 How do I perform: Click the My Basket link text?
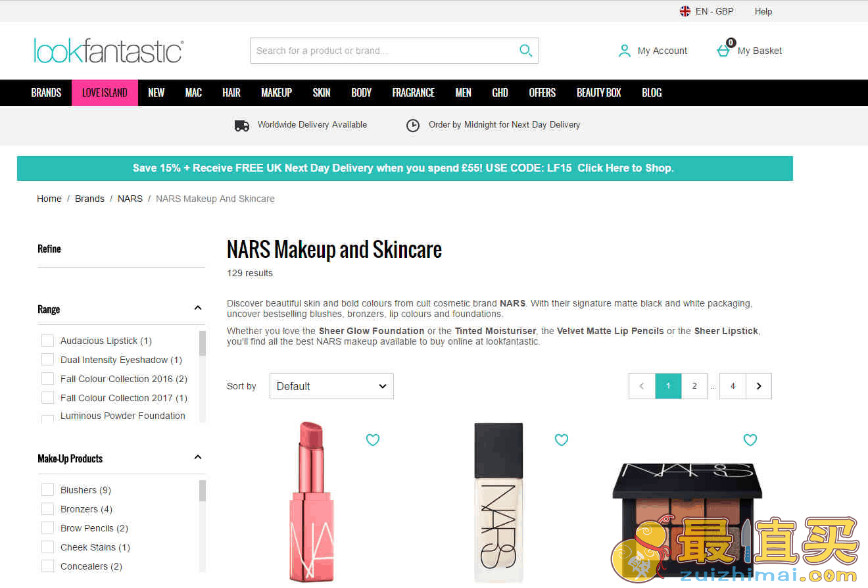[x=759, y=51]
